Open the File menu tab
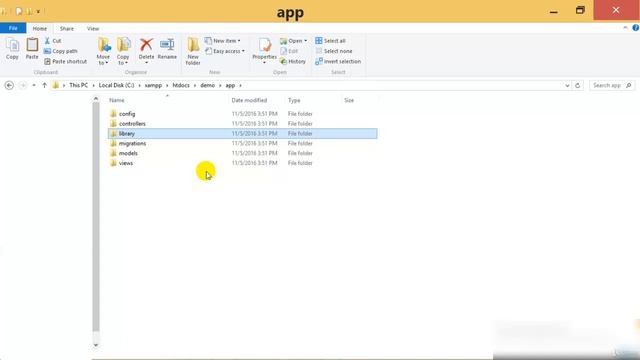 click(13, 28)
